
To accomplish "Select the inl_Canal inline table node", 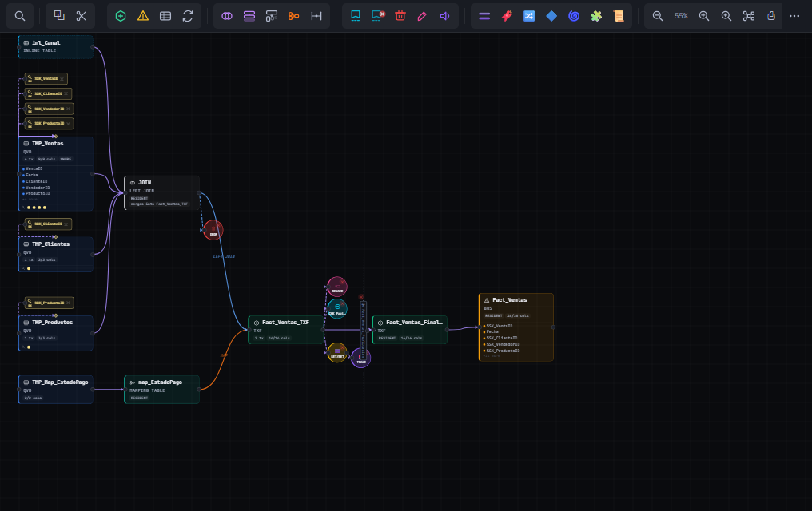I will point(55,47).
